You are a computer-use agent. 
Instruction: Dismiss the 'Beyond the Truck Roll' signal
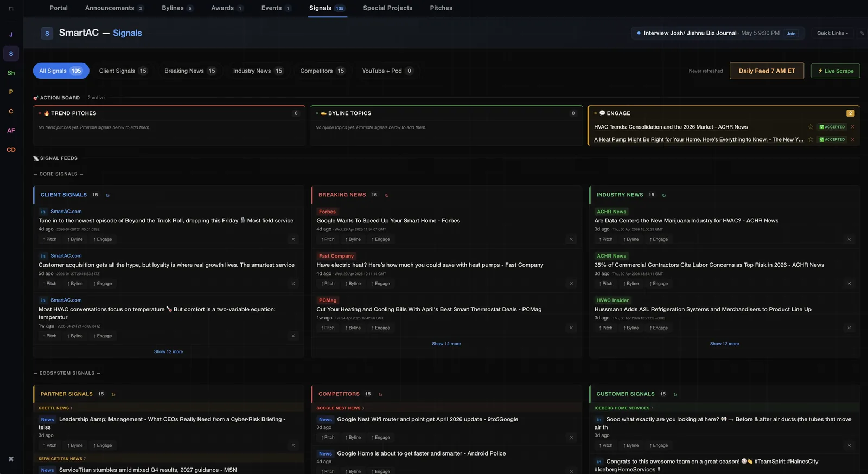[x=293, y=239]
